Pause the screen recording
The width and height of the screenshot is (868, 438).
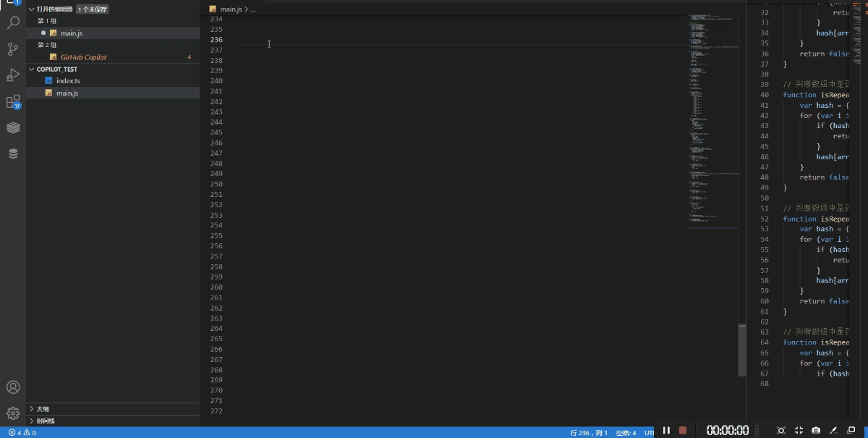point(666,429)
